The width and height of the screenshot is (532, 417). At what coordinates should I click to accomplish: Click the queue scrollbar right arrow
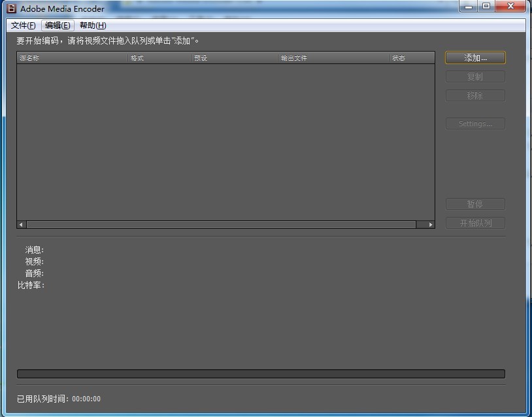pos(430,225)
